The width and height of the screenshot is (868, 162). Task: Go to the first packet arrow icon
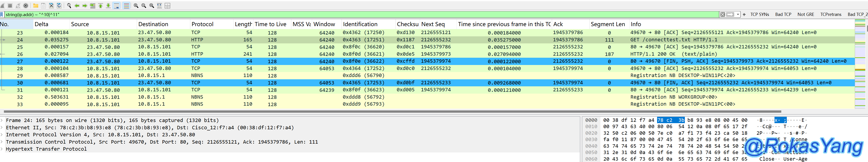click(100, 6)
